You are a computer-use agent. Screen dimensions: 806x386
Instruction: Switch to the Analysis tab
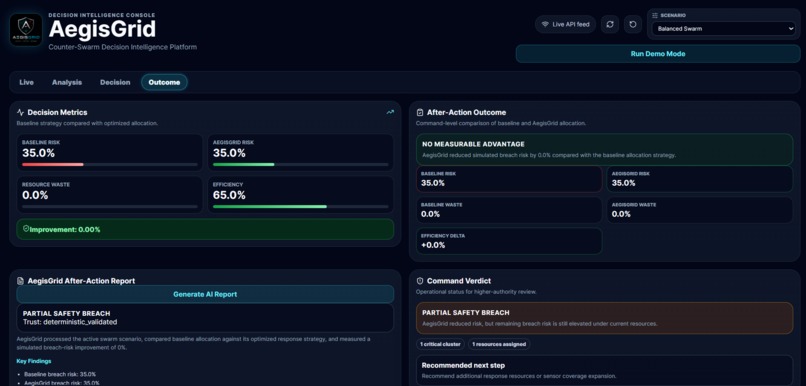(x=67, y=82)
